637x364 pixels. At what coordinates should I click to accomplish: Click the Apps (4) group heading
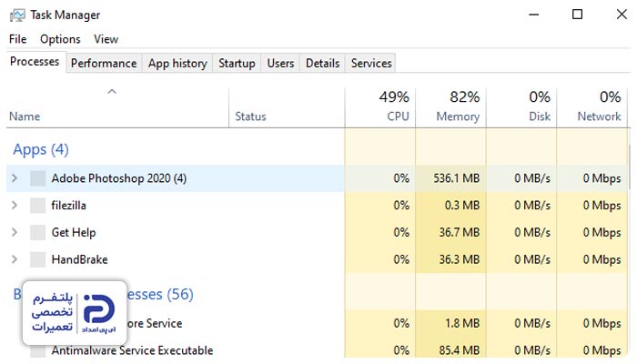tap(41, 149)
